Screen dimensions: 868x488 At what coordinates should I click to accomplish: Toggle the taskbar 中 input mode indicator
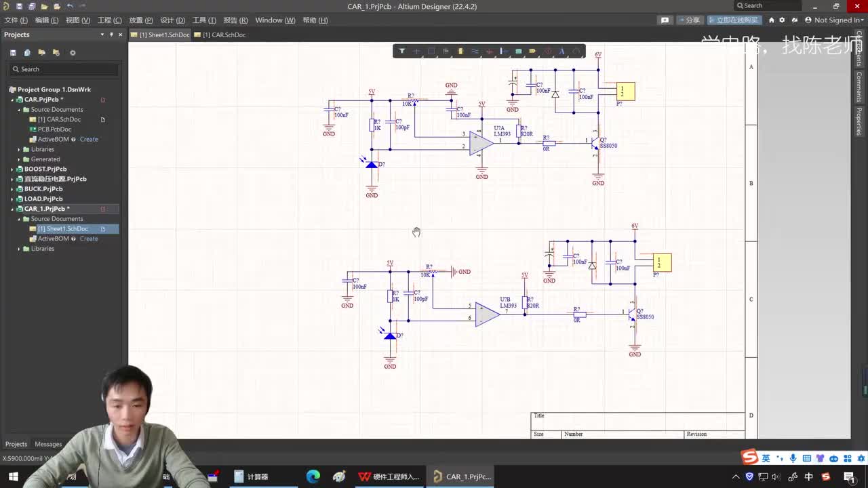(x=808, y=476)
